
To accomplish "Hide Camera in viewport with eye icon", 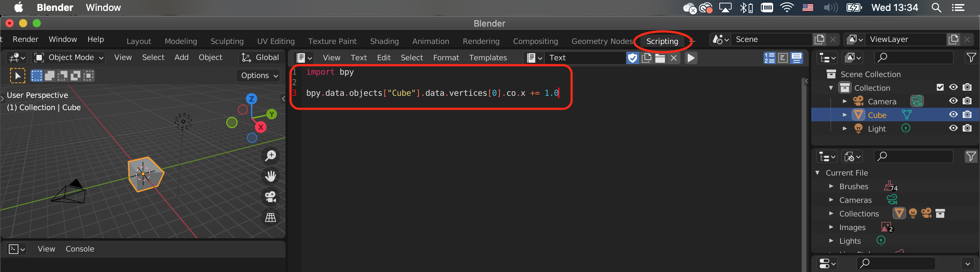I will 953,101.
